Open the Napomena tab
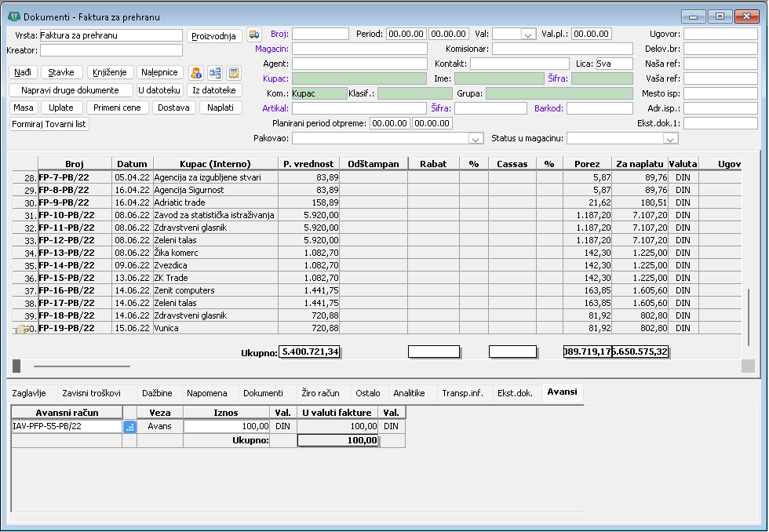769x532 pixels. tap(207, 393)
